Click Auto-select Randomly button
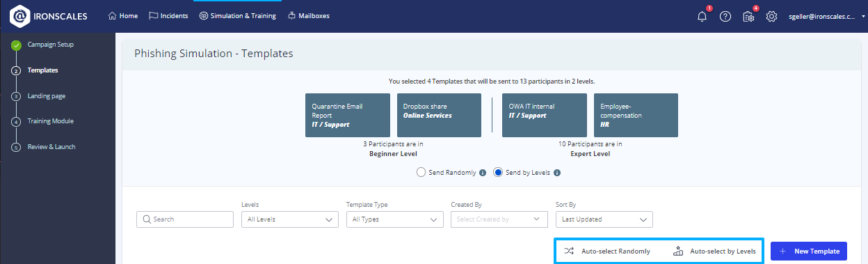Viewport: 868px width, 264px height. [607, 251]
